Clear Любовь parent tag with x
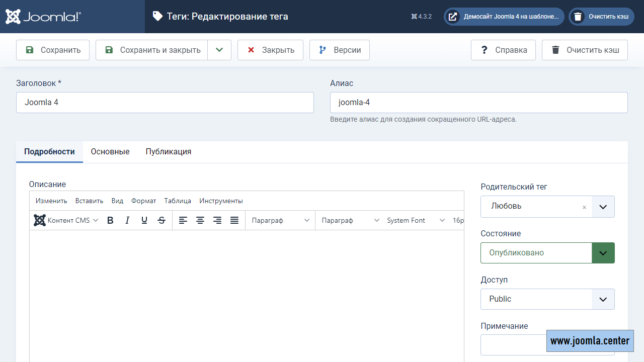The height and width of the screenshot is (362, 644). click(584, 207)
